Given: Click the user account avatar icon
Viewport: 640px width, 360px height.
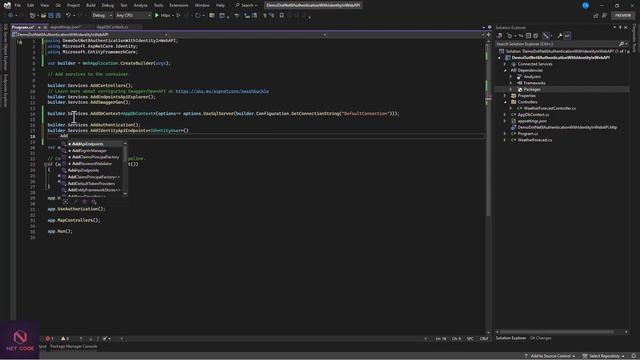Looking at the screenshot, I should [586, 5].
